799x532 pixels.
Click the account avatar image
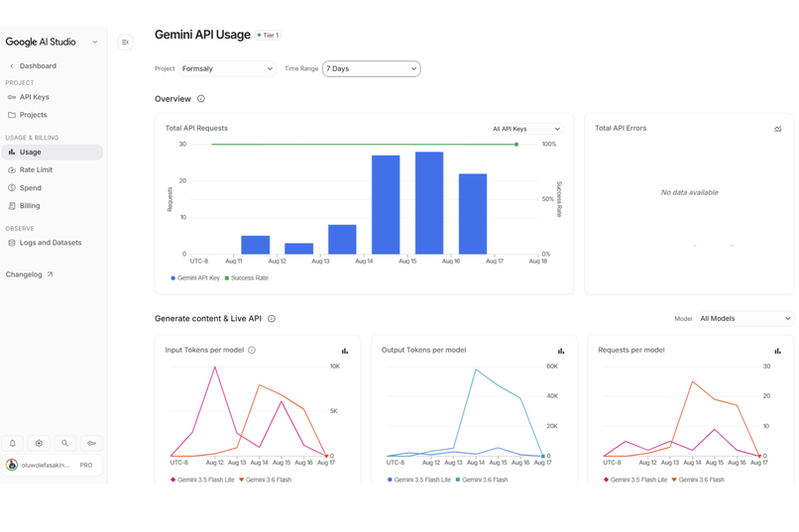pyautogui.click(x=12, y=465)
